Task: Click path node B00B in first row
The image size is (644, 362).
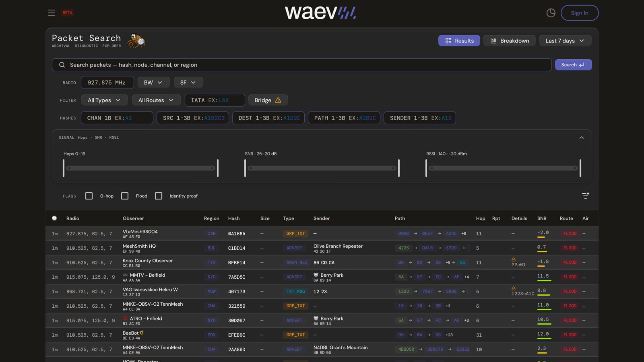Action: click(404, 233)
